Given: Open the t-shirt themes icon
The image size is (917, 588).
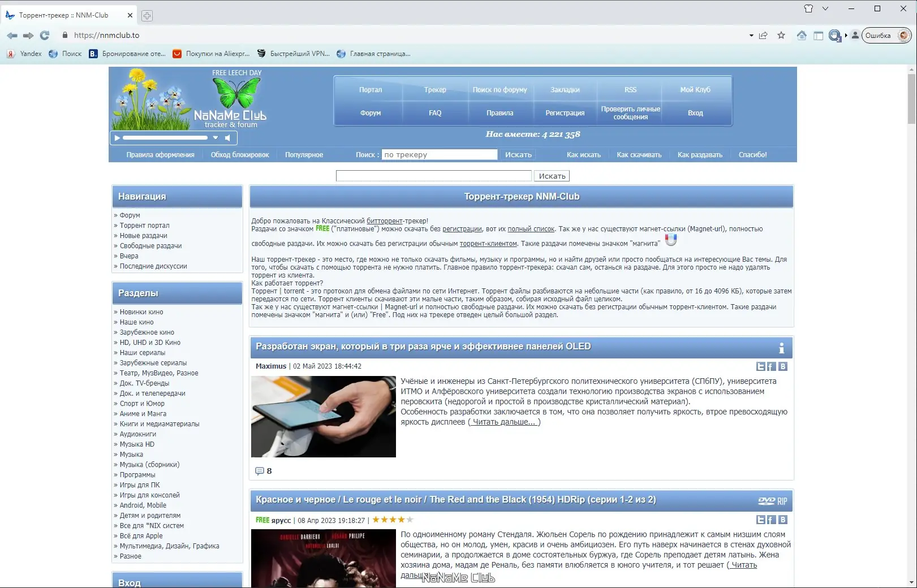Looking at the screenshot, I should pyautogui.click(x=808, y=8).
